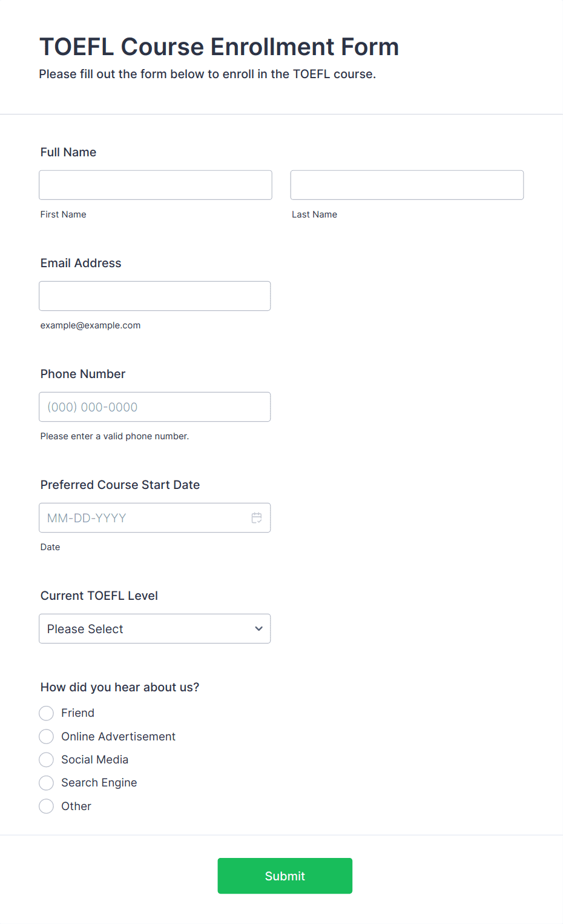The height and width of the screenshot is (924, 563).
Task: Select the Friend radio option
Action: pos(47,713)
